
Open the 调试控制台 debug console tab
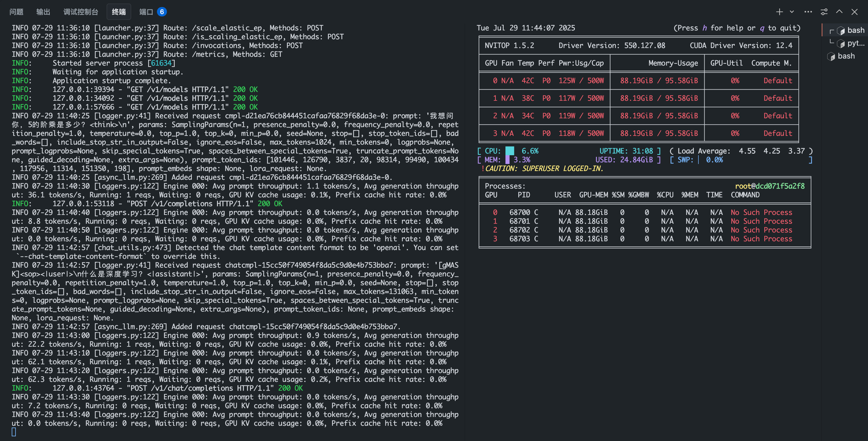(81, 12)
